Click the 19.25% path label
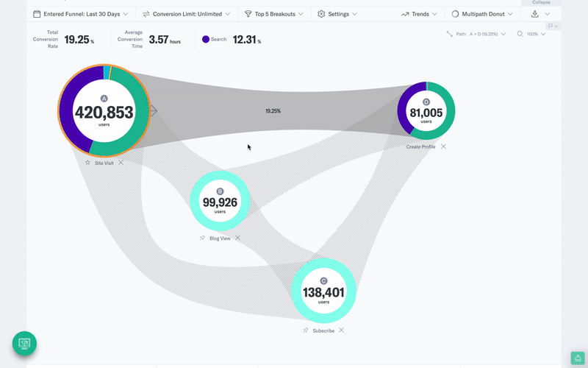The image size is (588, 368). coord(273,111)
